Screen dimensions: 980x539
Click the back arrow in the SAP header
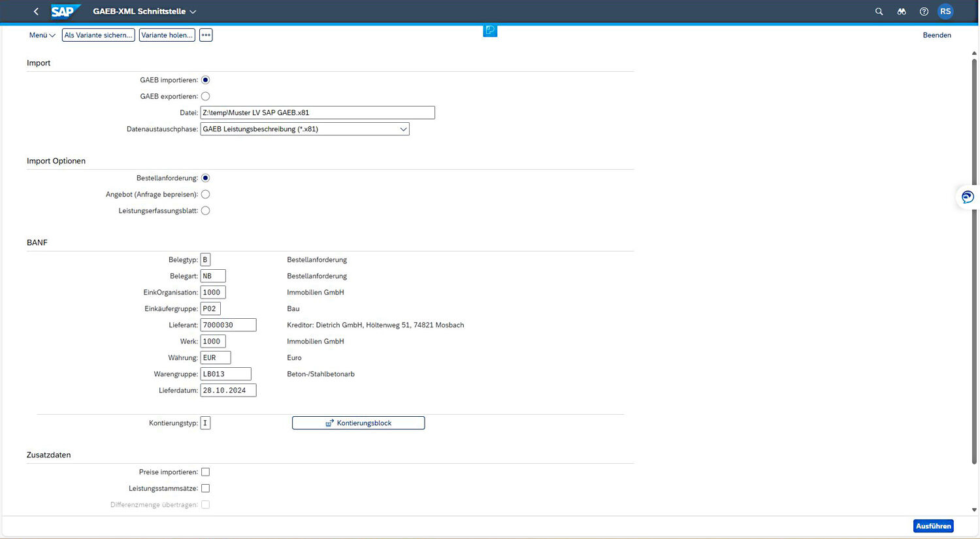(36, 12)
